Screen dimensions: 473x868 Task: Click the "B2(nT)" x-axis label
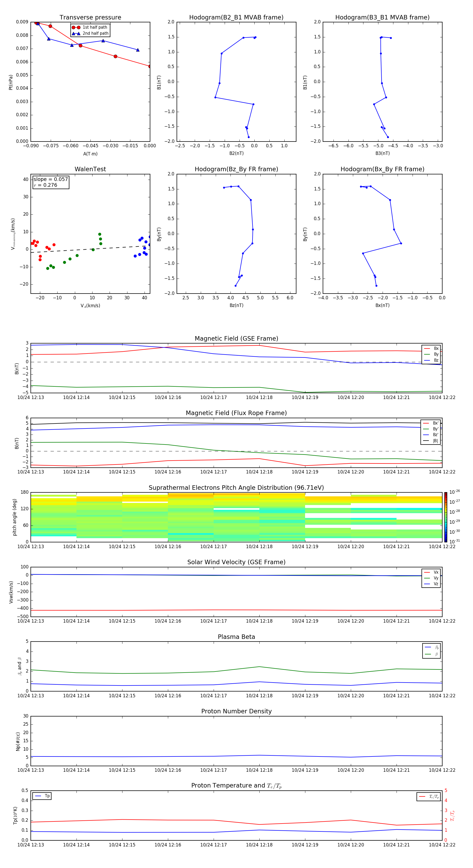coord(236,153)
